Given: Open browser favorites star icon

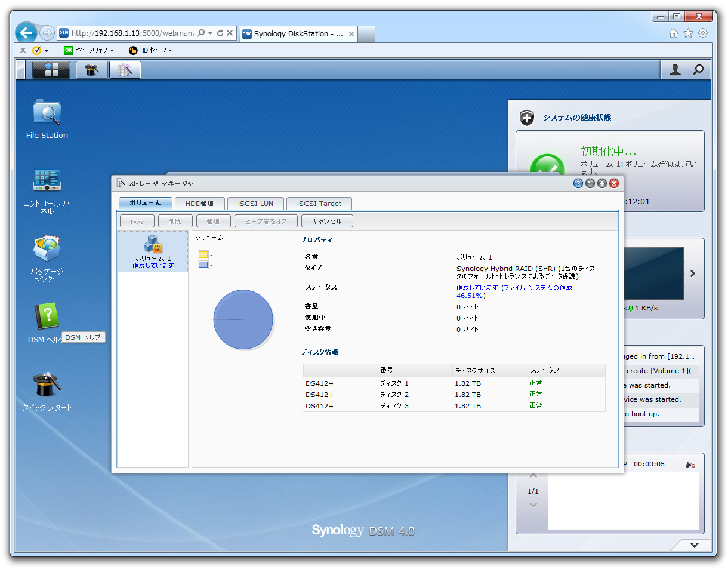Looking at the screenshot, I should 688,33.
